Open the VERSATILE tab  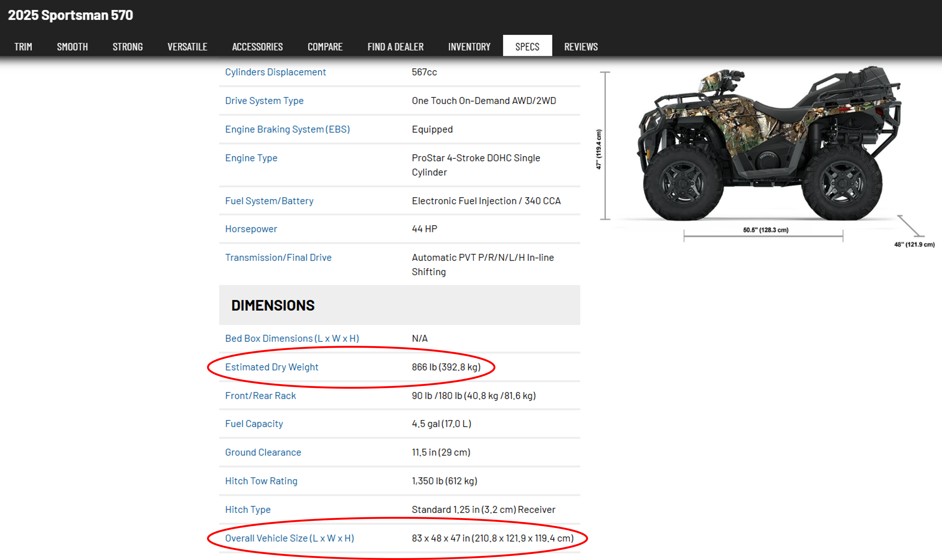tap(187, 47)
